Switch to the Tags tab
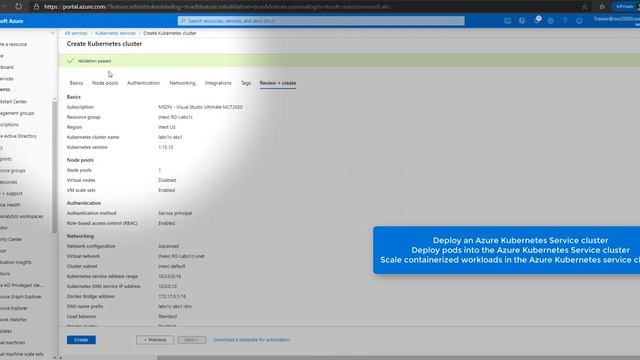 click(246, 83)
